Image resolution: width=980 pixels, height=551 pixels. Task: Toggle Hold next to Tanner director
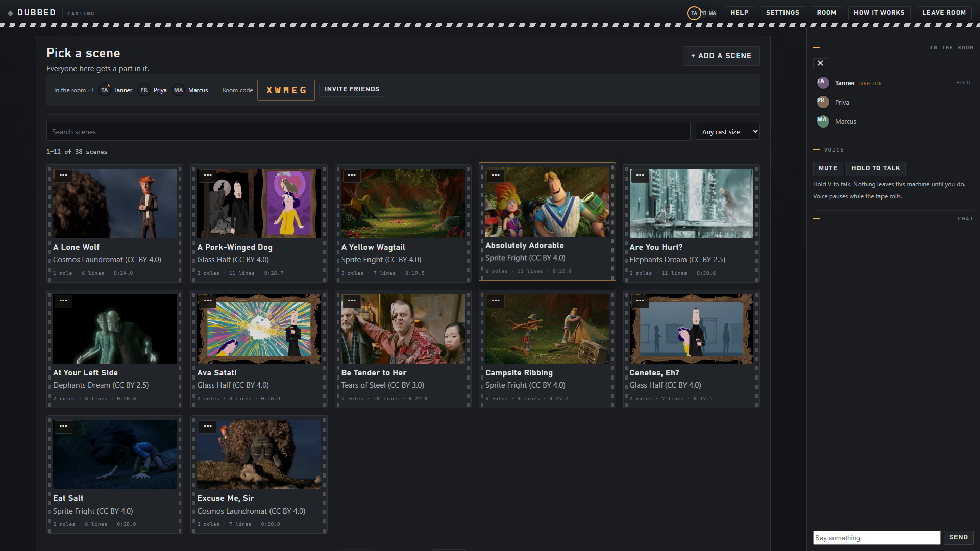click(x=963, y=83)
